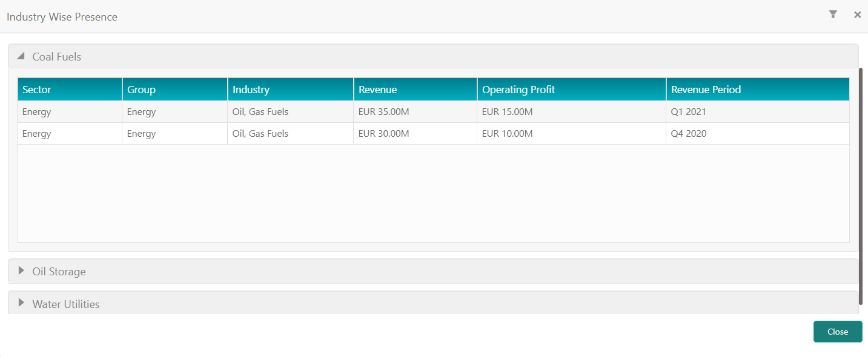868x357 pixels.
Task: Sort by the Revenue column header
Action: 416,90
